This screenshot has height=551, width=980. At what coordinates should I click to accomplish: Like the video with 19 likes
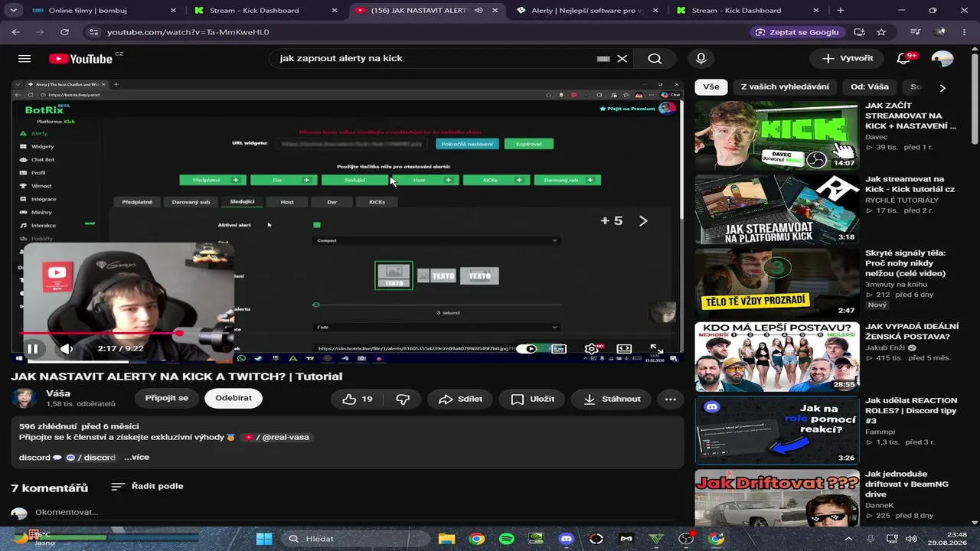pyautogui.click(x=357, y=399)
